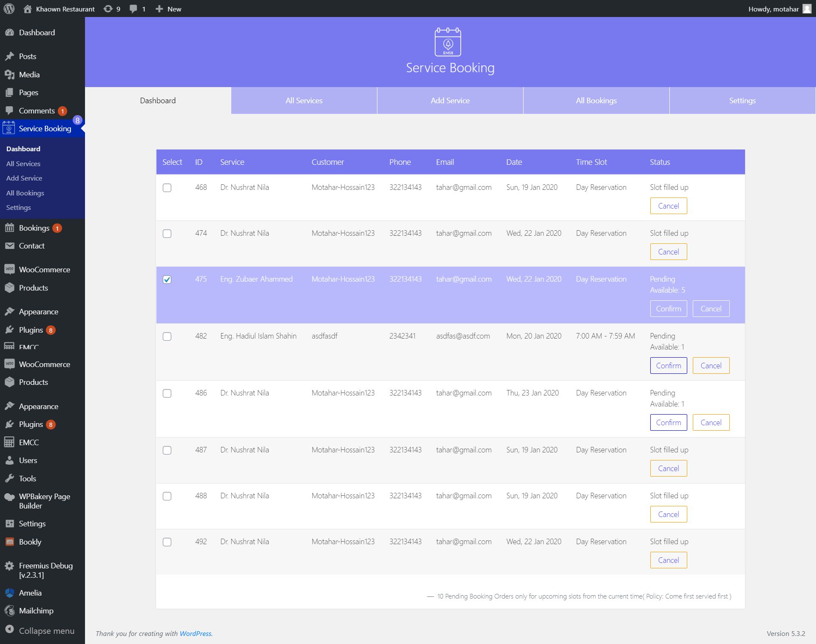Click the Media icon in sidebar
Image resolution: width=816 pixels, height=644 pixels.
tap(9, 75)
